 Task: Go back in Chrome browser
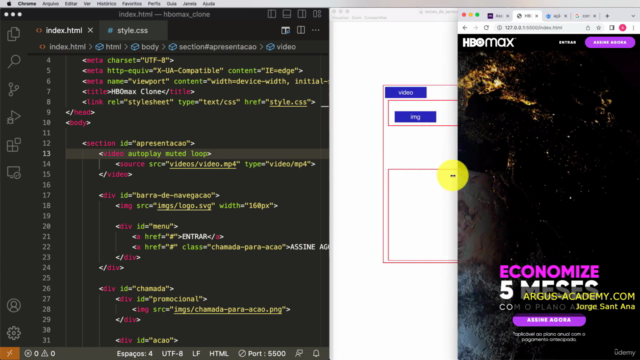(465, 28)
